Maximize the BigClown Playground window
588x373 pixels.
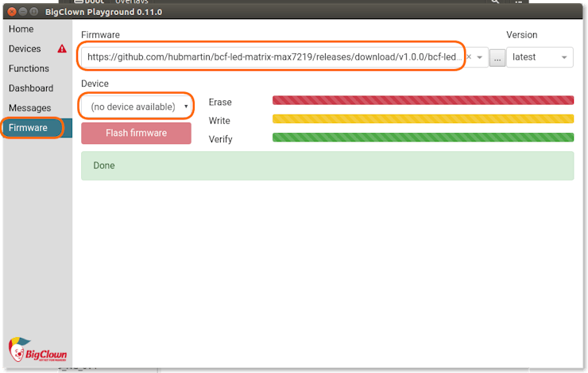click(x=33, y=12)
